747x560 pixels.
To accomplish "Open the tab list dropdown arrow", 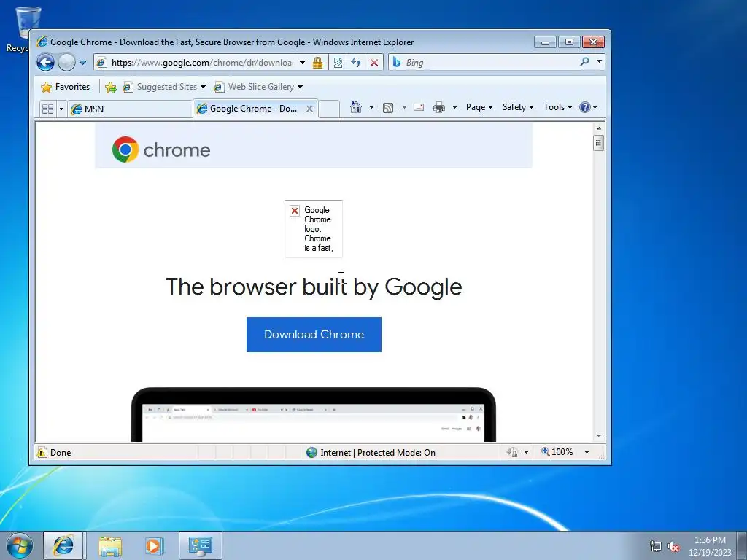I will (x=61, y=109).
